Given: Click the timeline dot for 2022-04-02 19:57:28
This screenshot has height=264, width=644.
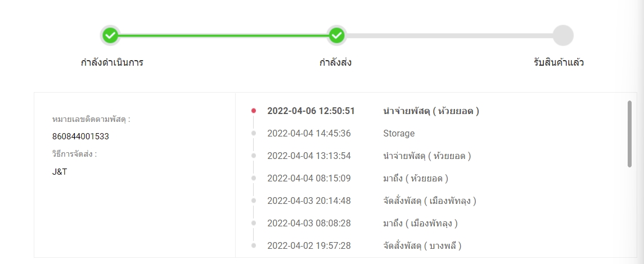Looking at the screenshot, I should coord(254,245).
